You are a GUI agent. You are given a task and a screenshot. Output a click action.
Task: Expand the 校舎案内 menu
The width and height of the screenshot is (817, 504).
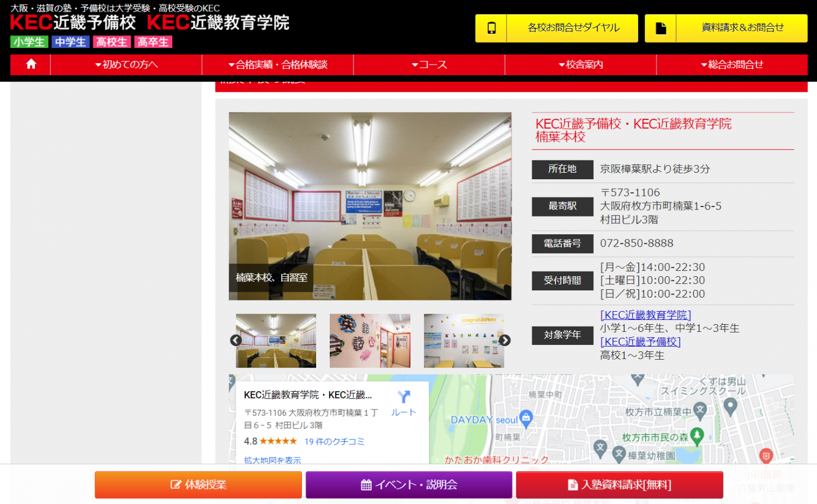(581, 64)
